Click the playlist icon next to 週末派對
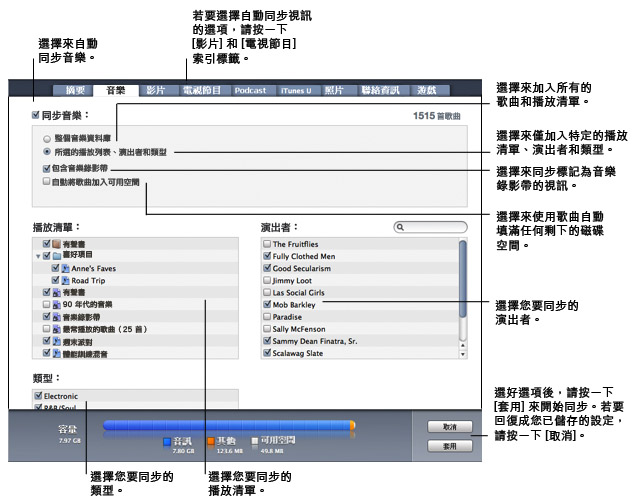Image resolution: width=640 pixels, height=502 pixels. coord(57,341)
